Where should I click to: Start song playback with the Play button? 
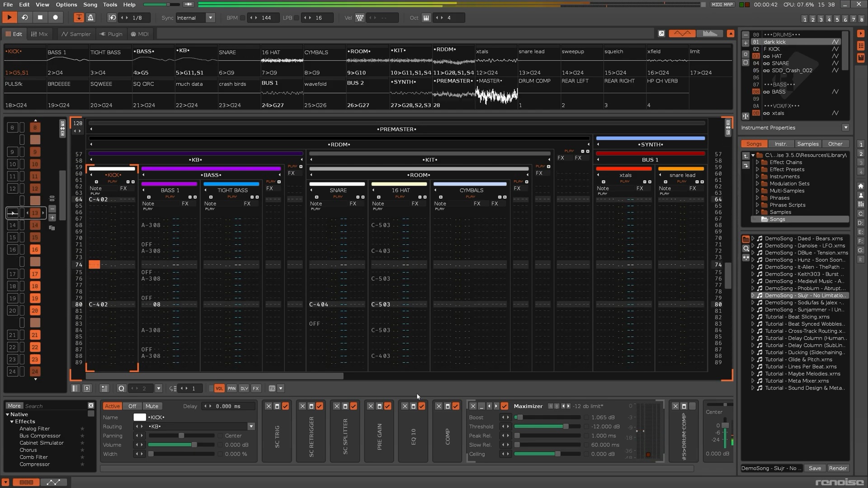[x=9, y=18]
